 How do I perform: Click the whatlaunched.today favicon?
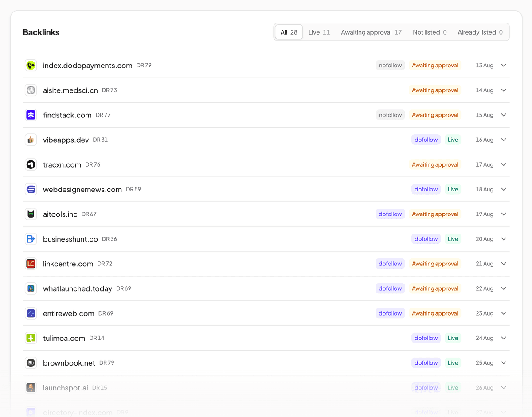[31, 289]
